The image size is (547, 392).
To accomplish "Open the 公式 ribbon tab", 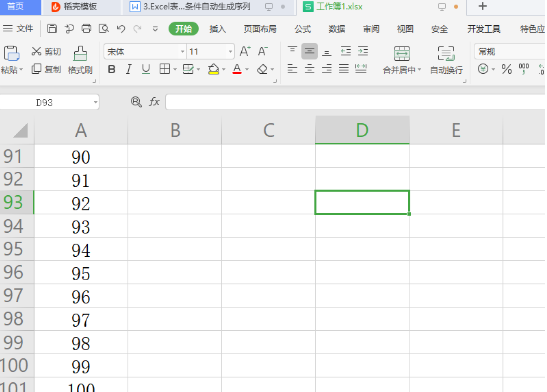I will click(302, 29).
